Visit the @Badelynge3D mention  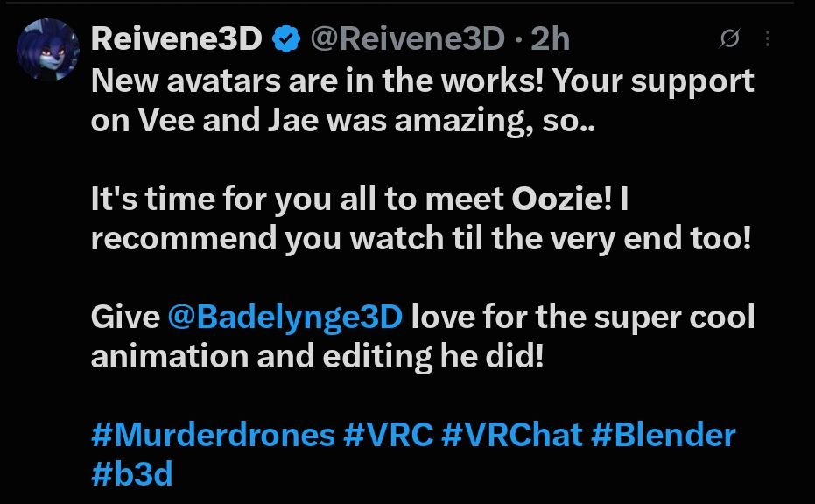tap(285, 317)
